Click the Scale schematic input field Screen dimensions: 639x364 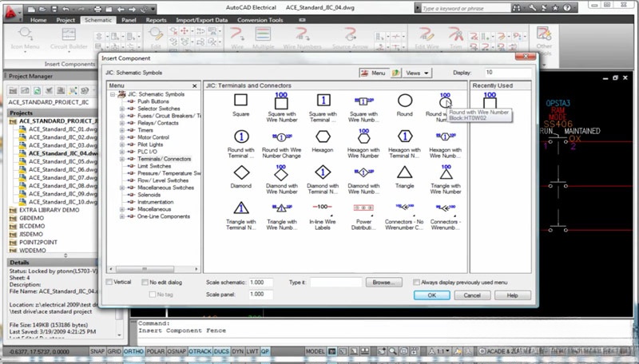(x=260, y=282)
